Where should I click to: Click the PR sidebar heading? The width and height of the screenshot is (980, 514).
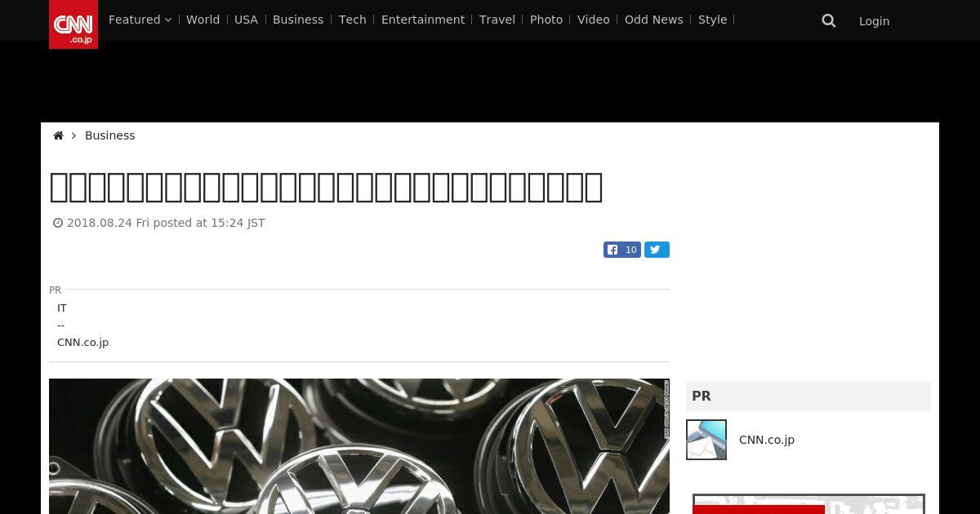[x=702, y=397]
